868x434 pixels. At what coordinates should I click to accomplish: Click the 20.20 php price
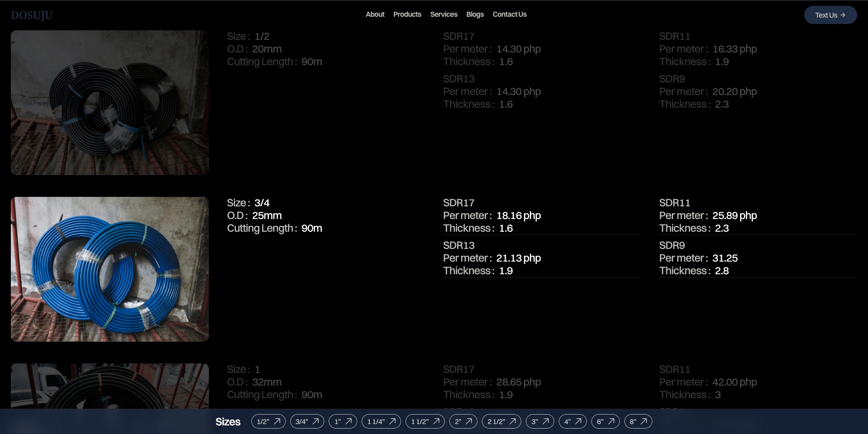735,91
